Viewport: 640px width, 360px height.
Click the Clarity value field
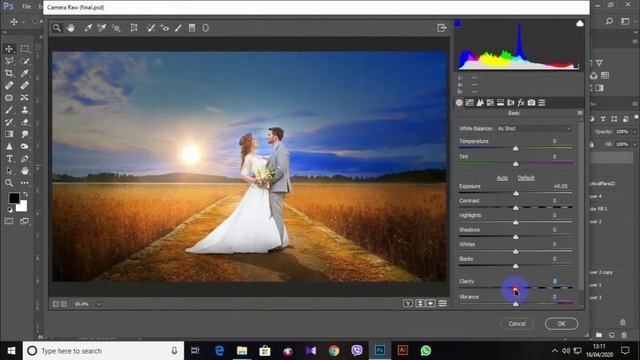555,281
